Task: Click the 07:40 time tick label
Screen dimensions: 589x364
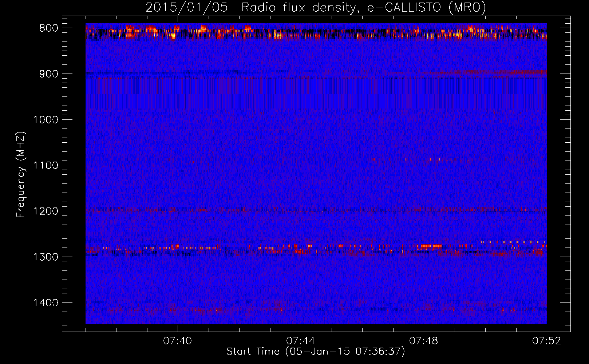Action: pyautogui.click(x=178, y=341)
